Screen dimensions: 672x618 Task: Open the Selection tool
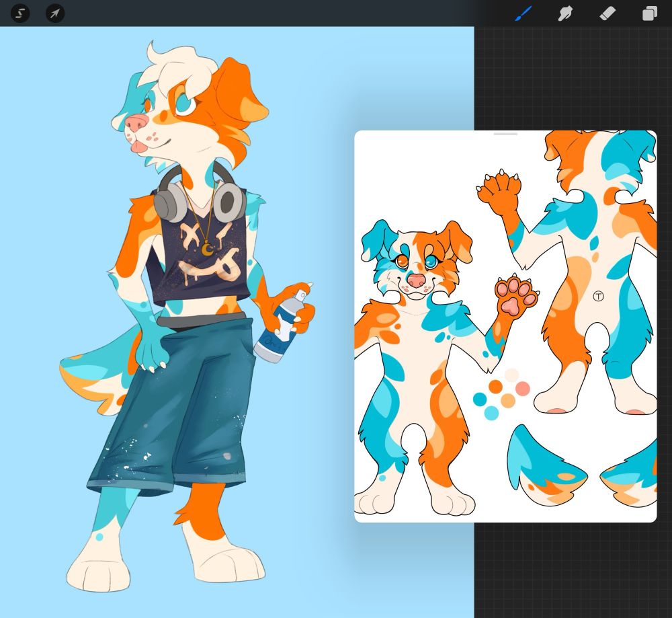20,13
